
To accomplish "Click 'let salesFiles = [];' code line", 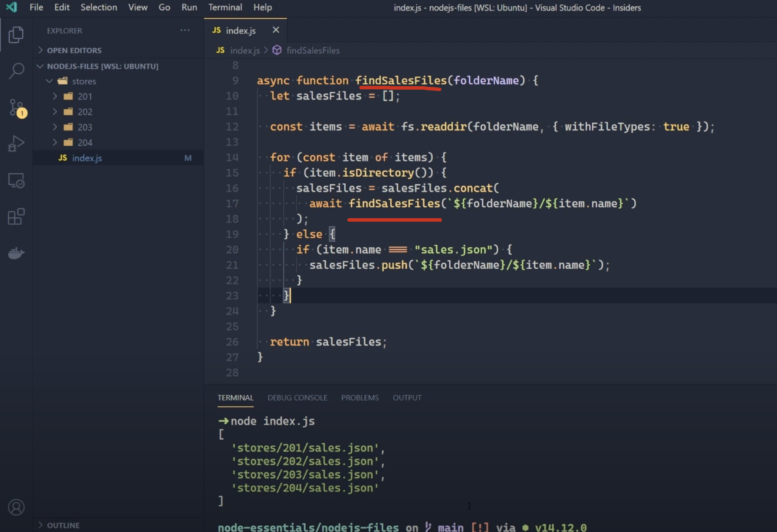I will pos(334,96).
